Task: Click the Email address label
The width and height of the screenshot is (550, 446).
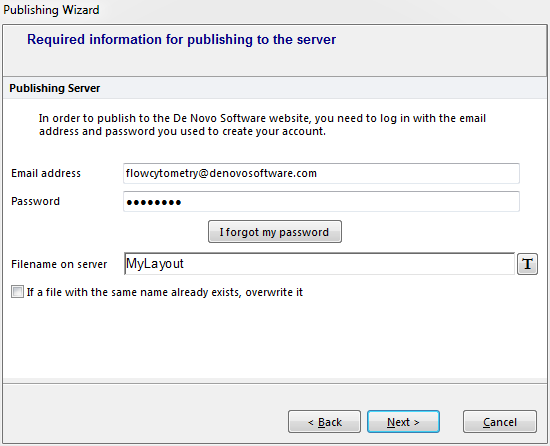Action: (46, 173)
